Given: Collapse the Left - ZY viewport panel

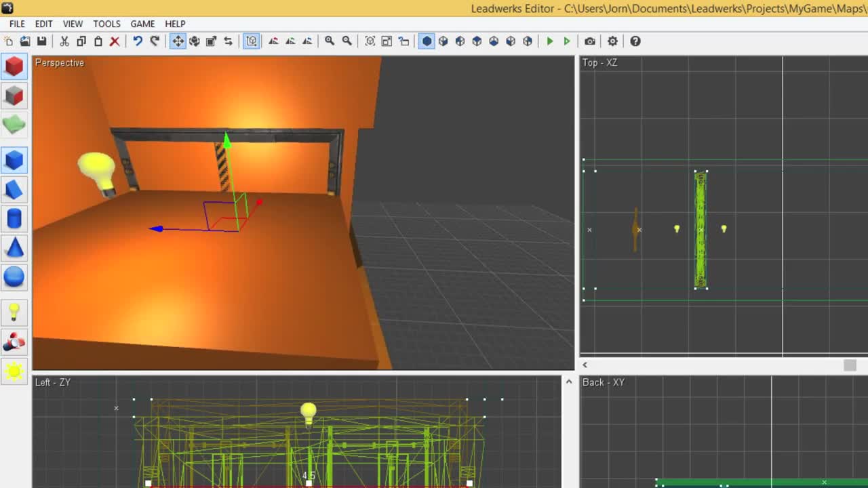Looking at the screenshot, I should coord(569,381).
